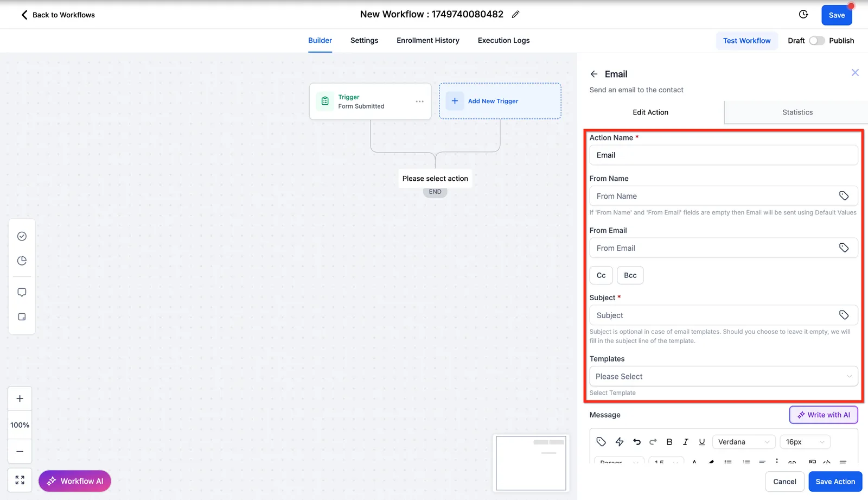Click the From Name input field
The width and height of the screenshot is (868, 500).
[724, 196]
